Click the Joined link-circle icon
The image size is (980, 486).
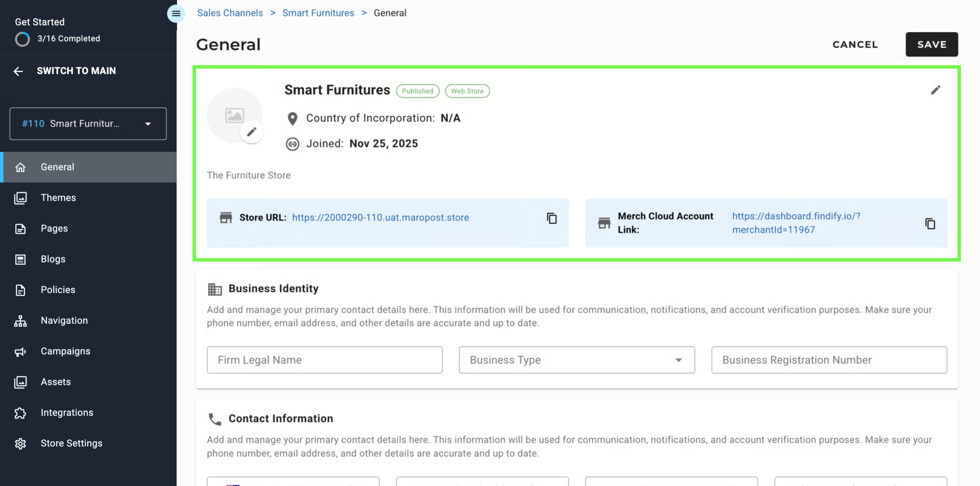[292, 144]
